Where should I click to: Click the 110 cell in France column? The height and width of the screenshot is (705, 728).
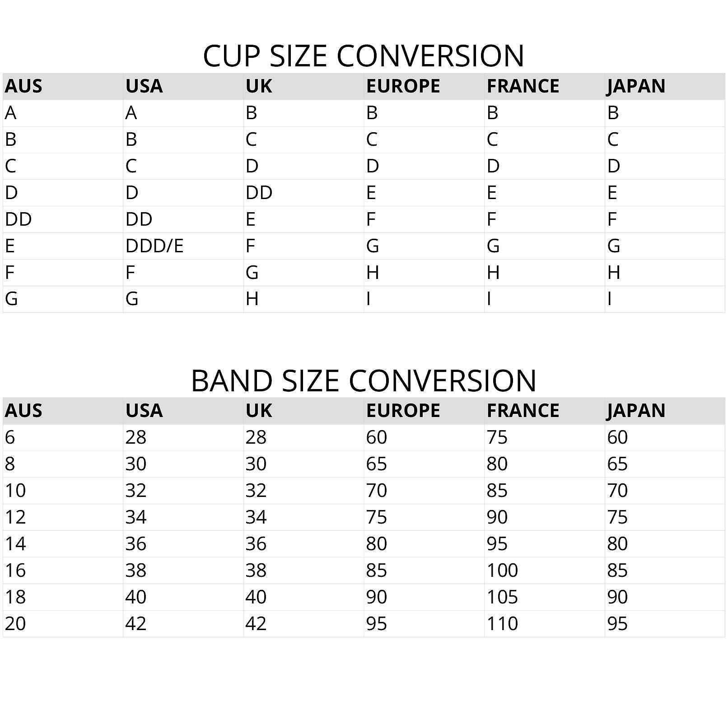[x=502, y=624]
